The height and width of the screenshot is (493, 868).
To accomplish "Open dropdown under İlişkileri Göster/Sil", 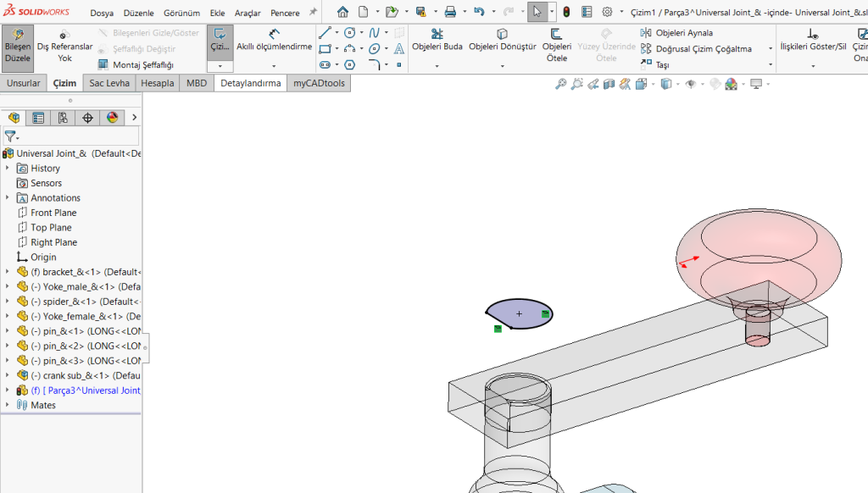I will coord(813,65).
